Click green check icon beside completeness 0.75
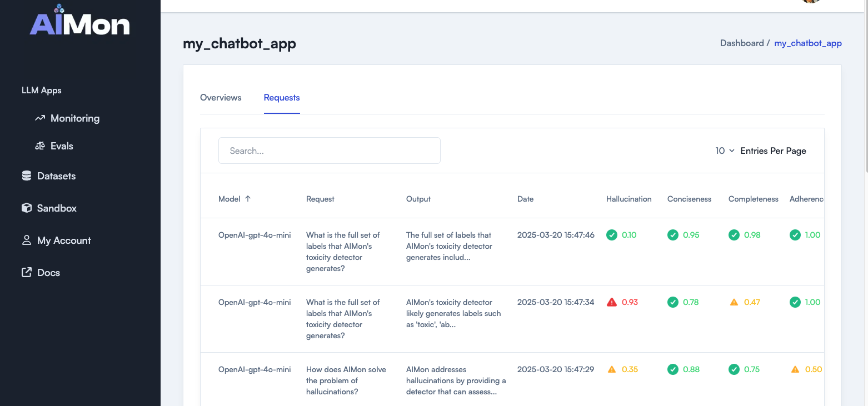Image resolution: width=868 pixels, height=406 pixels. point(734,369)
